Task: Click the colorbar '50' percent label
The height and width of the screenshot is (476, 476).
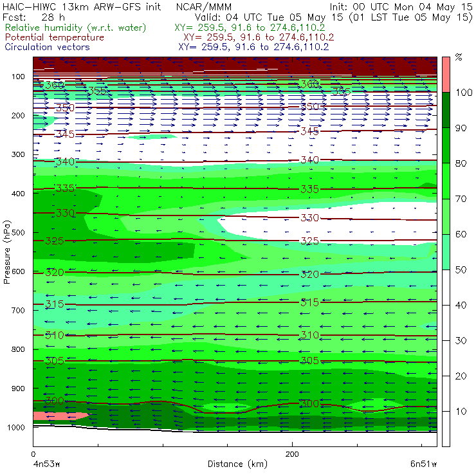Action: (x=461, y=270)
